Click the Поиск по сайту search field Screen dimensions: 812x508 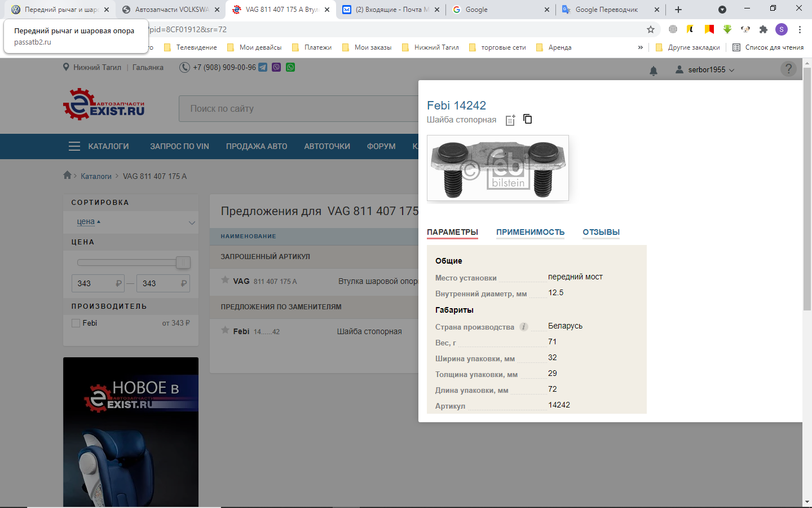coord(299,108)
